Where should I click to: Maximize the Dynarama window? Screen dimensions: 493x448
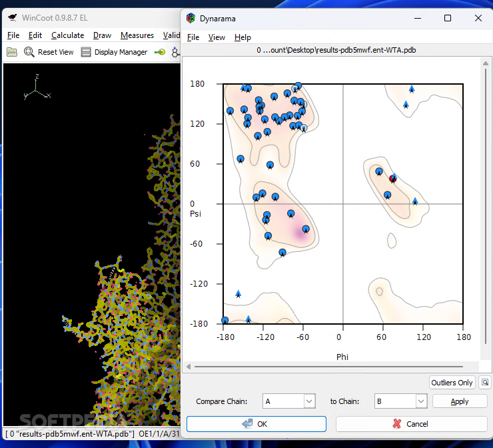click(x=448, y=18)
